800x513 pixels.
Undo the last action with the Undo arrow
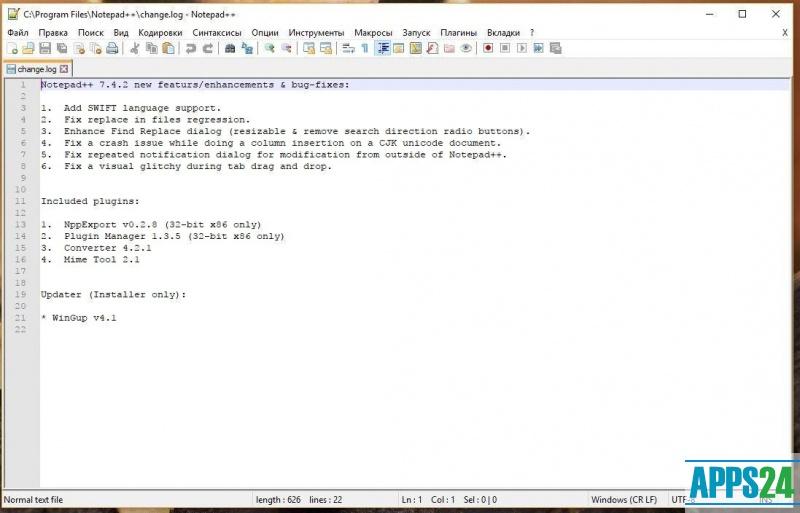click(x=191, y=48)
